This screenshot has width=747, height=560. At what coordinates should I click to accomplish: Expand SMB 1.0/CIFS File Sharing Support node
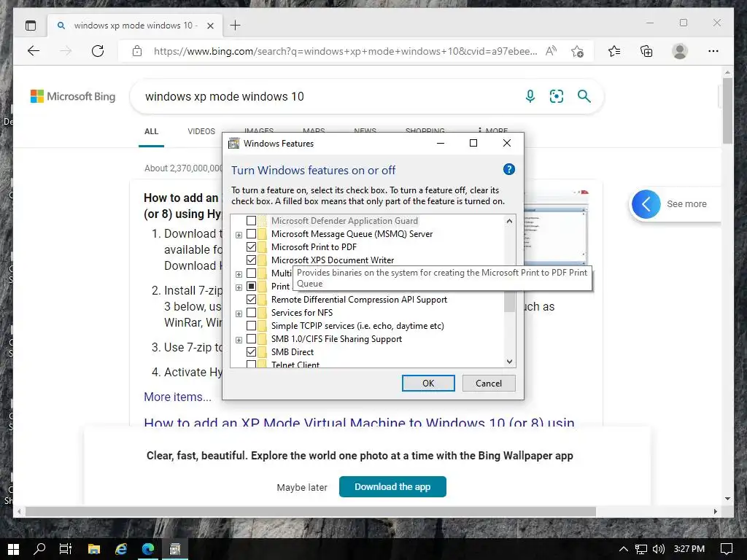(239, 340)
